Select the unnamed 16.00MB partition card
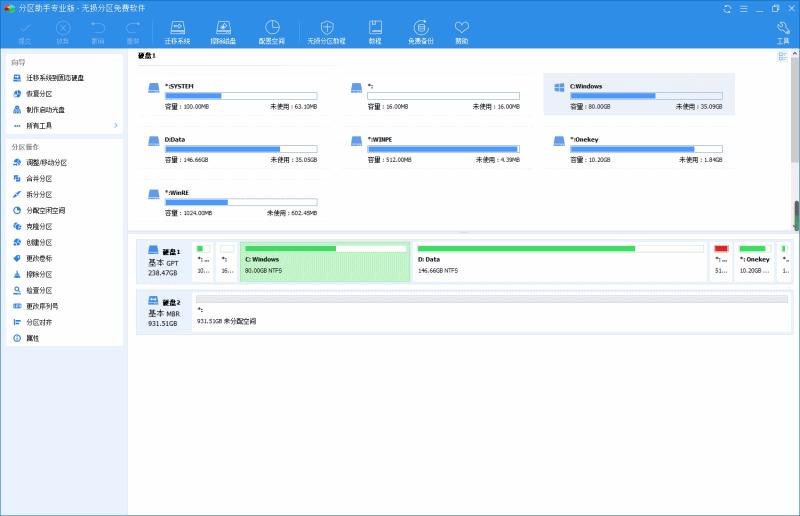The width and height of the screenshot is (800, 516). 436,95
